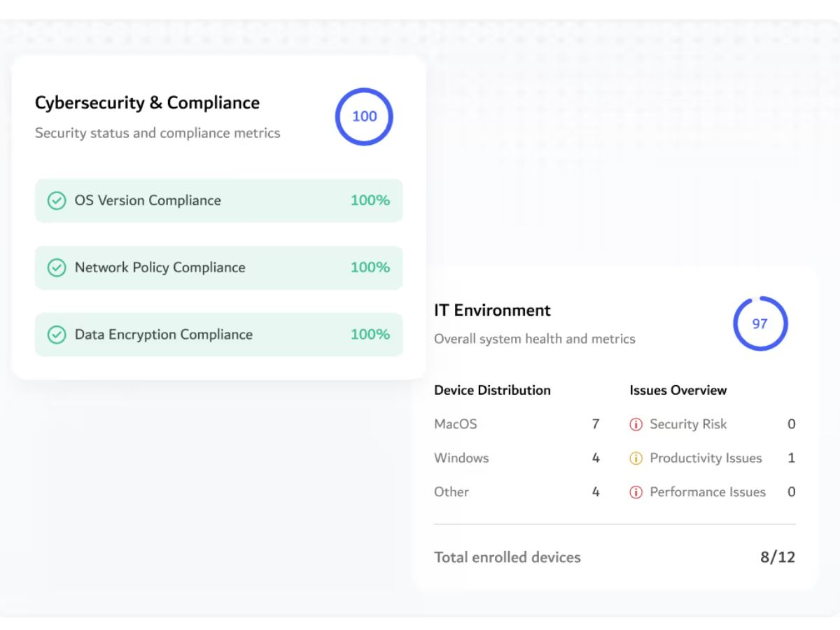Viewport: 840px width, 630px height.
Task: Select the Windows device row label
Action: pos(461,458)
